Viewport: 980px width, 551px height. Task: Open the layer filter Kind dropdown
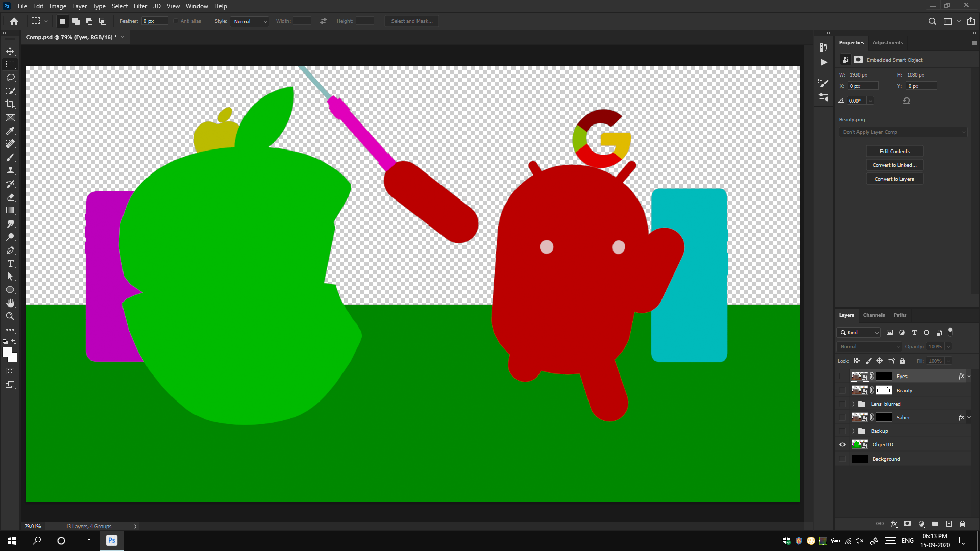click(x=859, y=332)
